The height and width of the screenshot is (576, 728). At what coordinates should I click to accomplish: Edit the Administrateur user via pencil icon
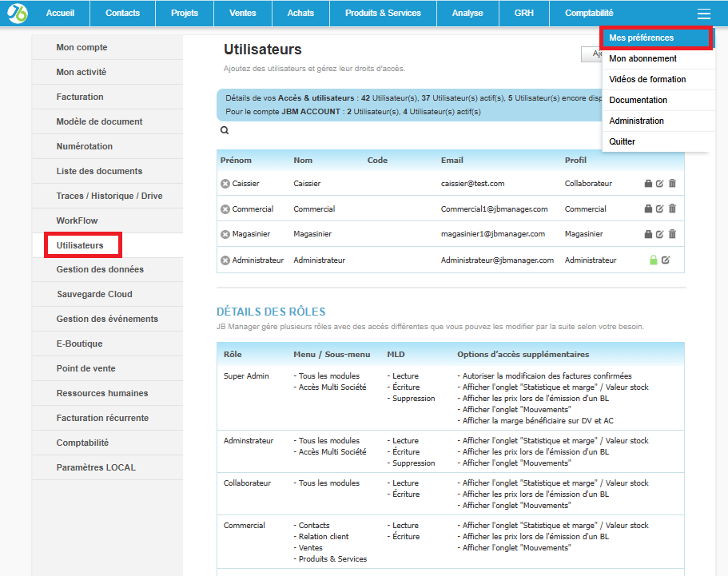point(666,260)
